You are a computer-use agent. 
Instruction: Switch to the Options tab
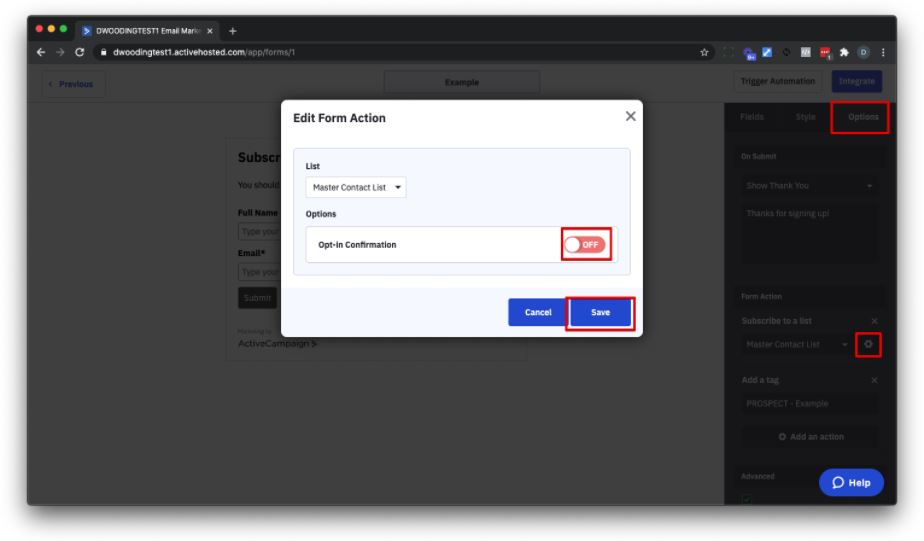click(x=863, y=117)
